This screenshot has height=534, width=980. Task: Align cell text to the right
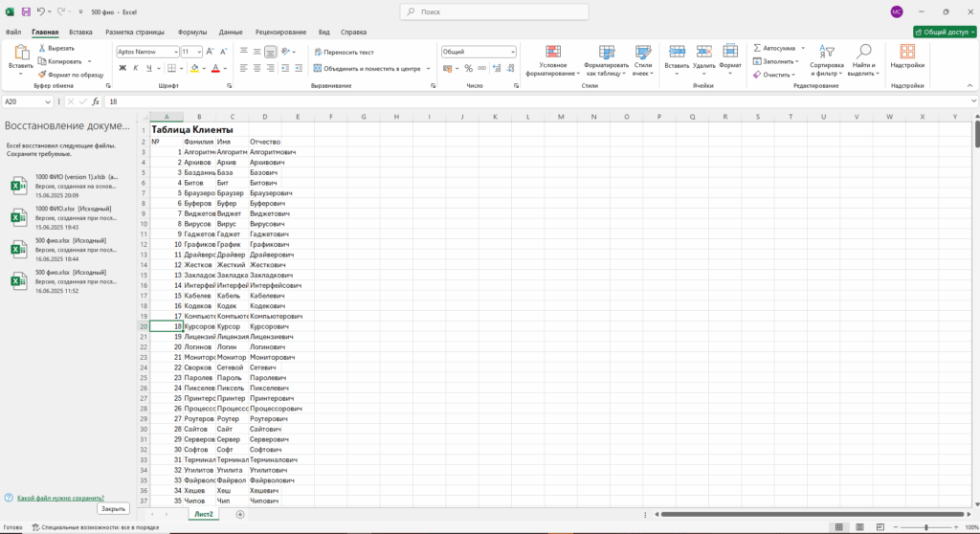[270, 68]
